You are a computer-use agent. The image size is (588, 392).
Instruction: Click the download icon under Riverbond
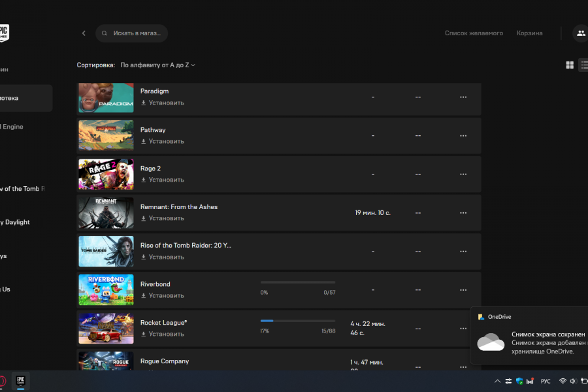[x=143, y=295]
